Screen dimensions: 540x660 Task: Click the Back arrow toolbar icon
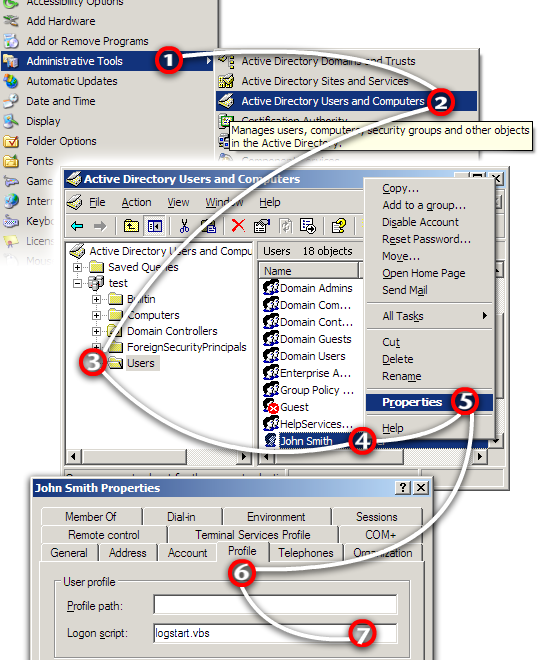(77, 226)
